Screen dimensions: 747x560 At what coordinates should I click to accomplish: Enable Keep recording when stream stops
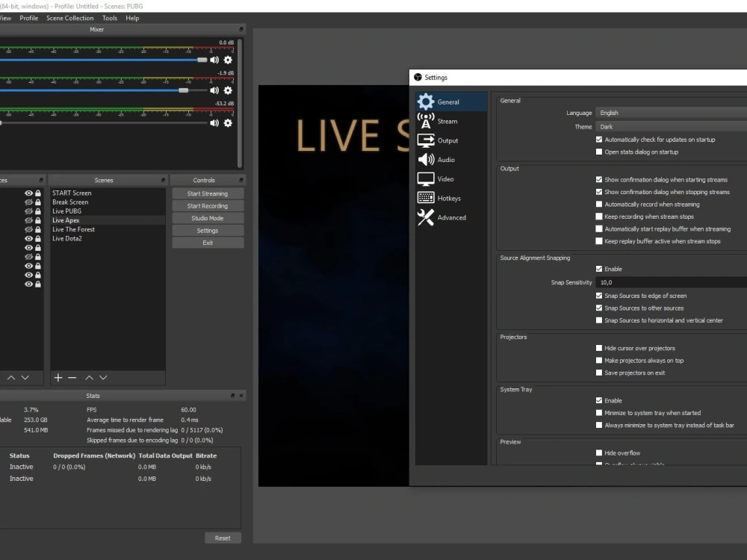click(x=599, y=217)
